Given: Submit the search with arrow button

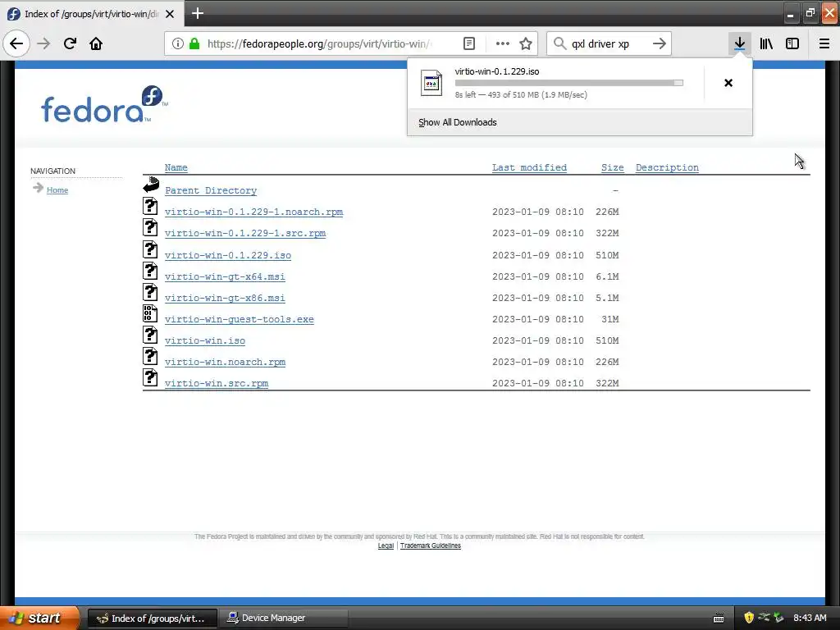Looking at the screenshot, I should coord(660,43).
